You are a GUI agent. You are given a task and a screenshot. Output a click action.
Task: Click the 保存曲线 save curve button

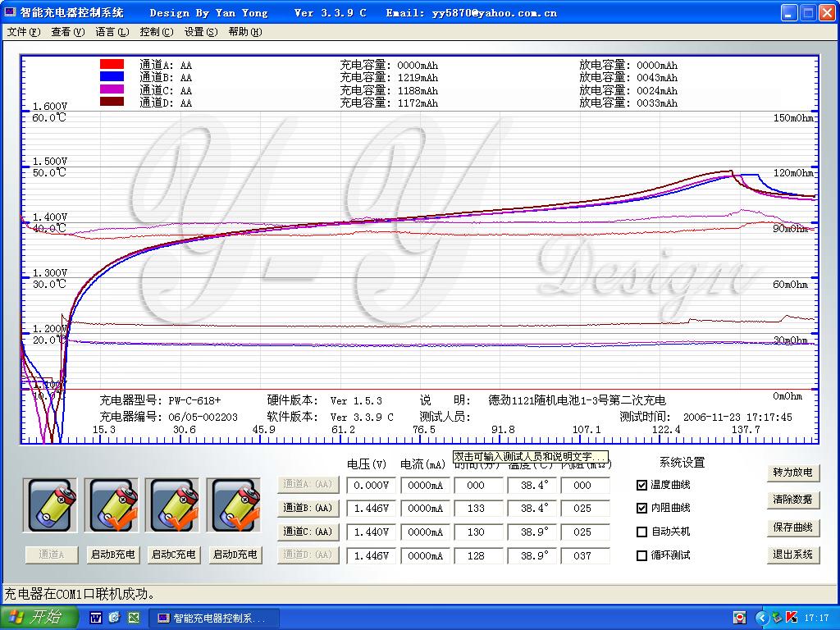[x=792, y=527]
